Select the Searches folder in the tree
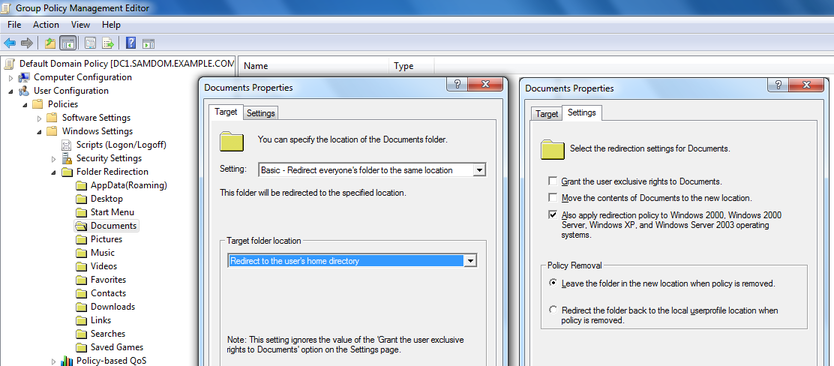 tap(107, 334)
